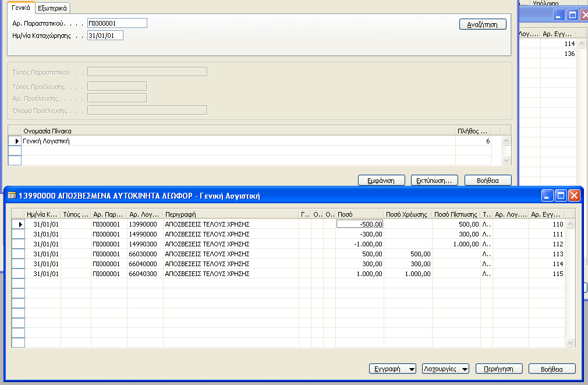
Task: Click Βοήθεια in the Γενική Λογιστική window
Action: tap(552, 369)
